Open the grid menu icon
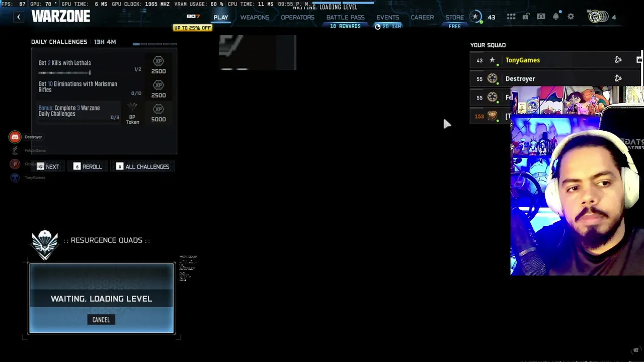Viewport: 644px width, 362px height. coord(511,17)
